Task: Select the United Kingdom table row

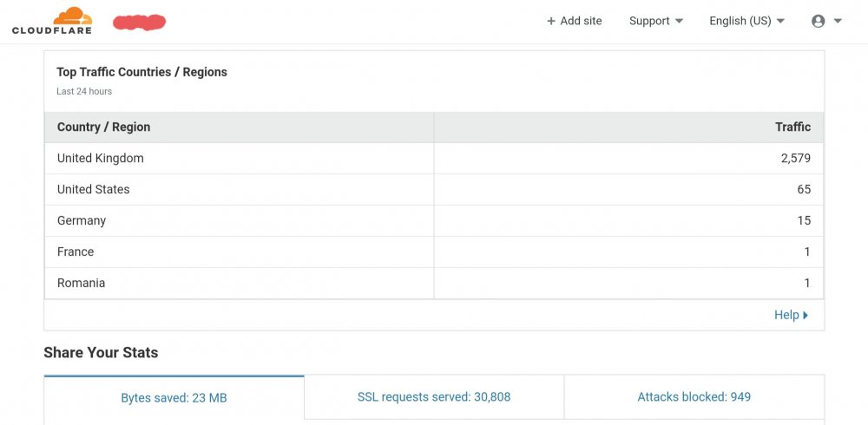Action: [x=434, y=158]
